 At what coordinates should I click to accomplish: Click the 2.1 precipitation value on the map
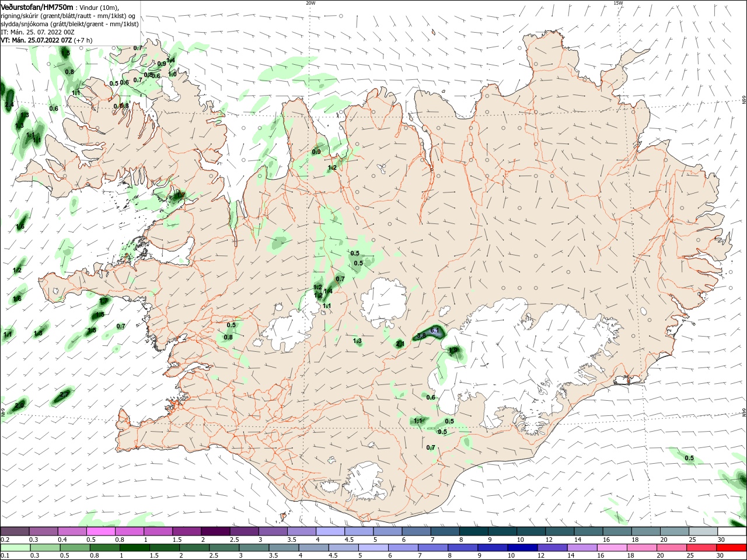(x=400, y=344)
